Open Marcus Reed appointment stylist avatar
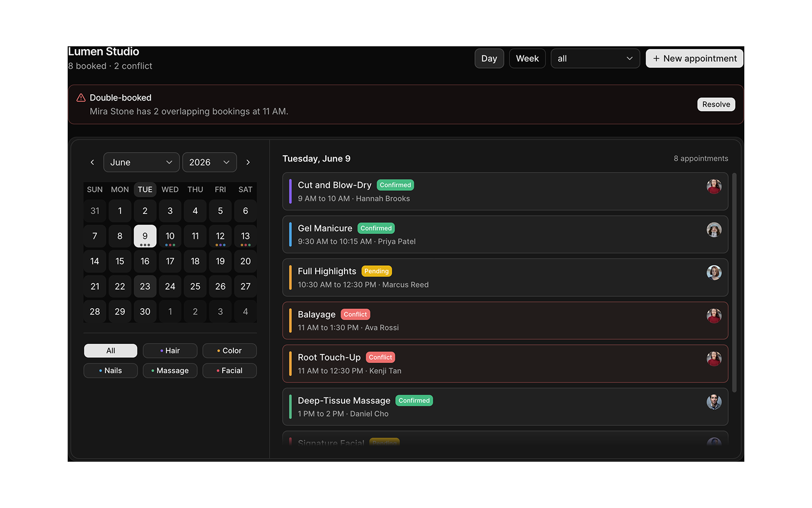 714,273
